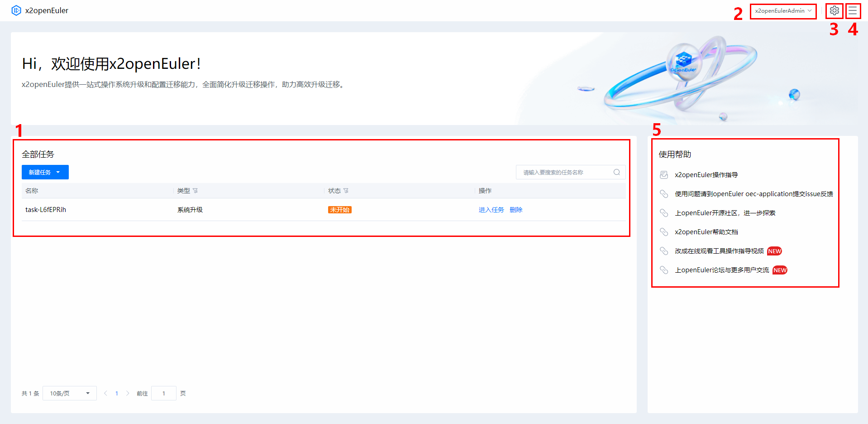Open the 上openEuler论坛与更多用户交流 link
The width and height of the screenshot is (868, 424).
721,270
